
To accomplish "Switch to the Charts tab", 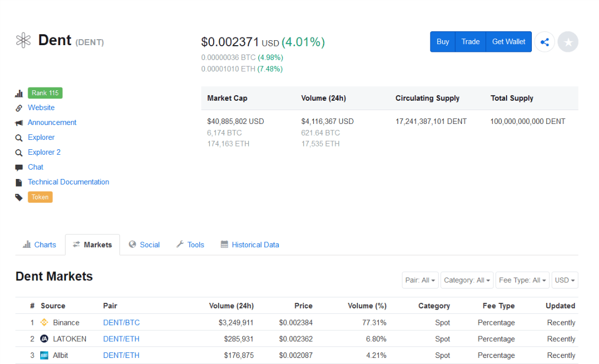I will point(40,245).
